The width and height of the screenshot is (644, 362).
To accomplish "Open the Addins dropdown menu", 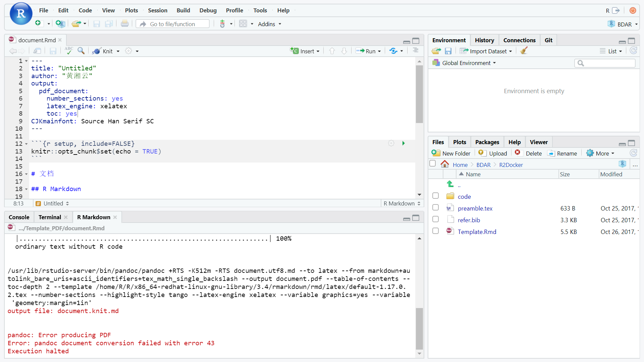I will [269, 24].
